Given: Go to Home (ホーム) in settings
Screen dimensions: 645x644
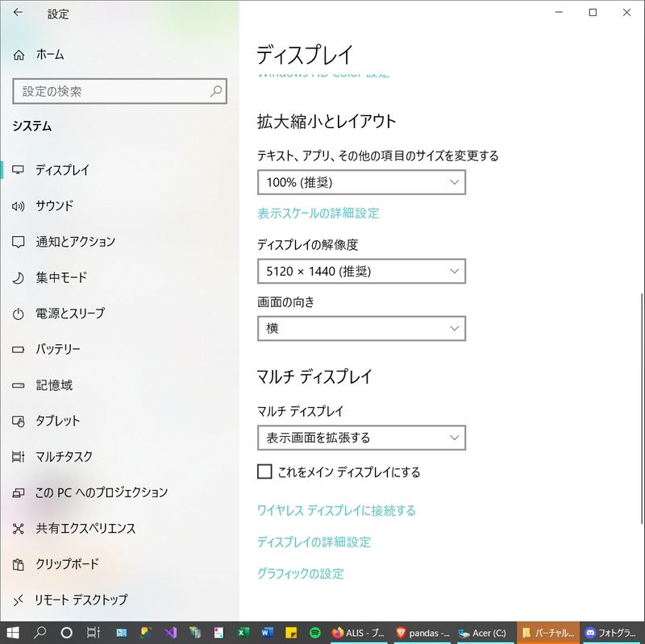Looking at the screenshot, I should tap(49, 55).
